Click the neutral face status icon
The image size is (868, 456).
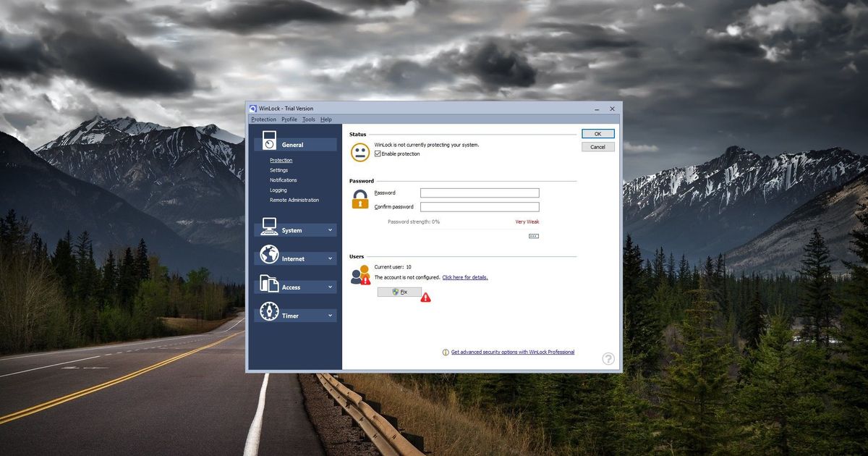[360, 152]
